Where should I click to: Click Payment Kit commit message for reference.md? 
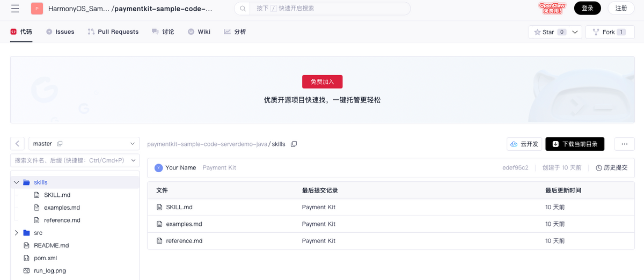coord(319,241)
